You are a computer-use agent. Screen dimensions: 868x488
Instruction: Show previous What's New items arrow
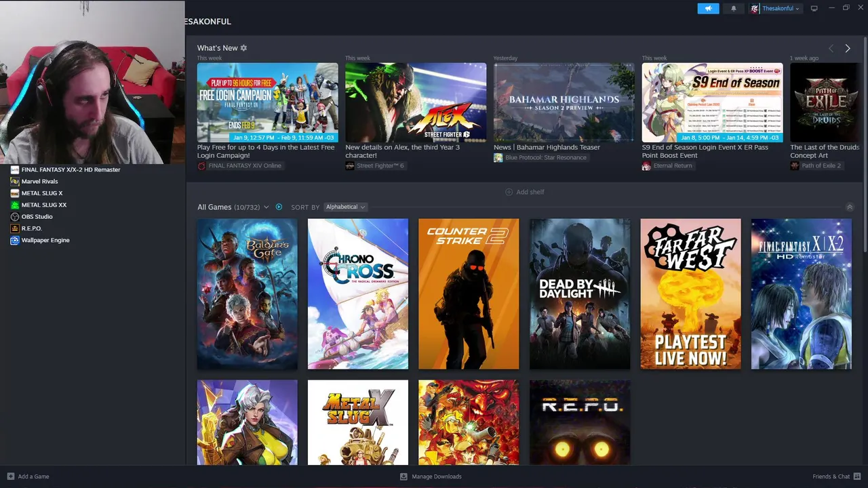[x=831, y=48]
